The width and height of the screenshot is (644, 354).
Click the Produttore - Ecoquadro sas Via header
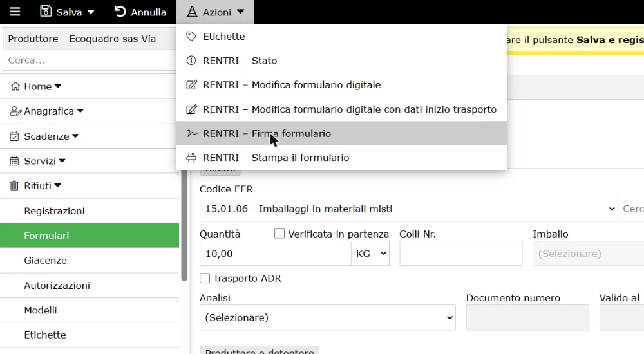90,39
